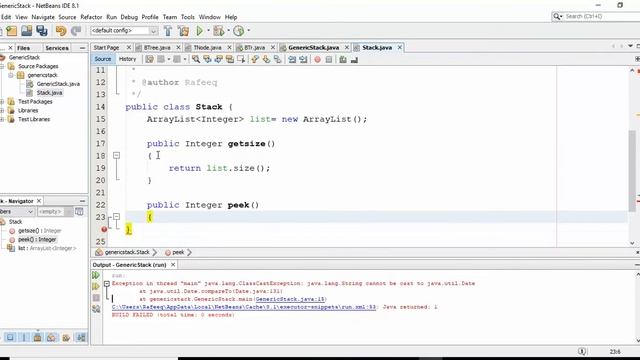This screenshot has width=640, height=360.
Task: Open the default config dropdown
Action: click(x=153, y=31)
